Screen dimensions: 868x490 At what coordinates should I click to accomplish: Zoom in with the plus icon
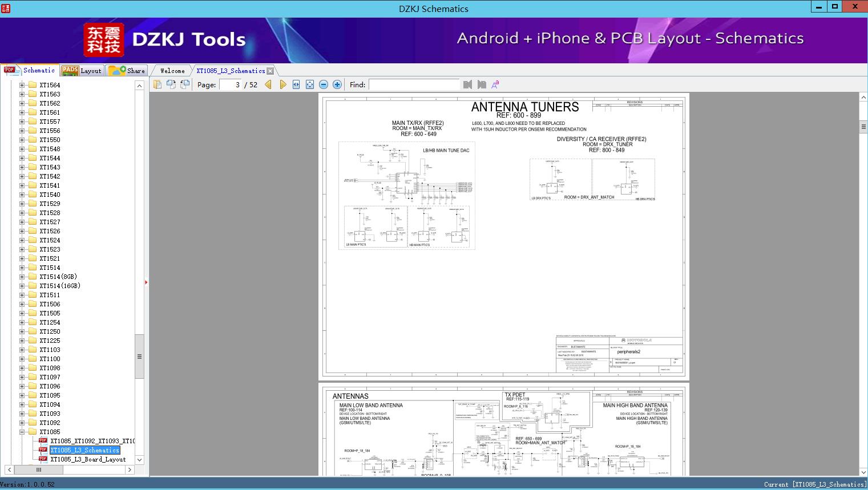click(x=337, y=84)
